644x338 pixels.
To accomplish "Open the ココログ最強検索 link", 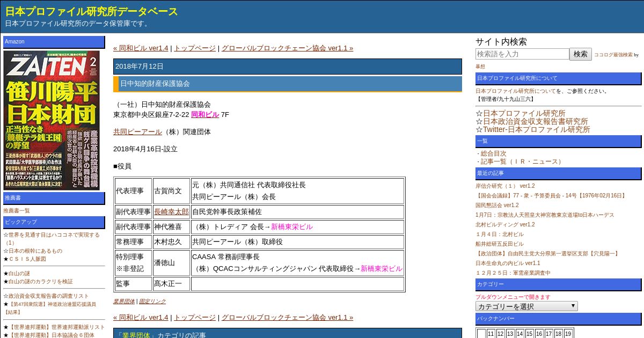I will (613, 55).
